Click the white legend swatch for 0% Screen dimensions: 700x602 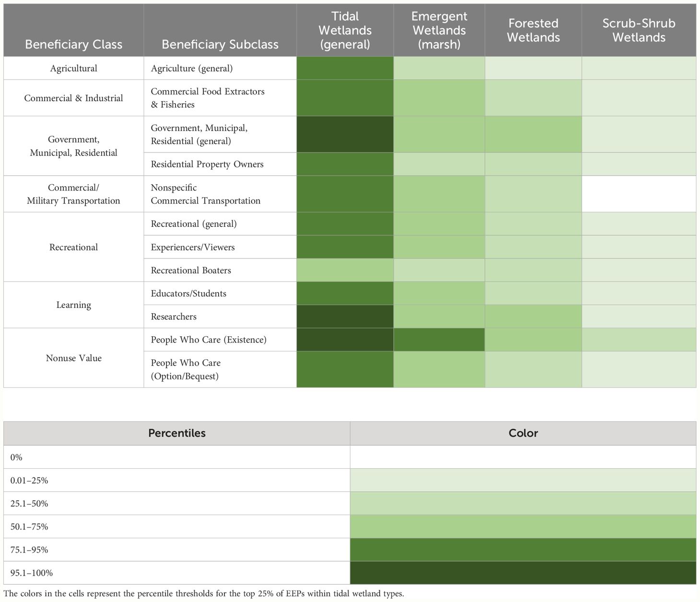[523, 457]
